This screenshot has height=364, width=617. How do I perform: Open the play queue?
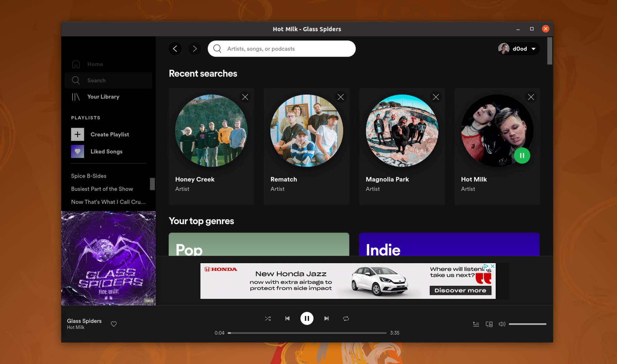point(476,324)
